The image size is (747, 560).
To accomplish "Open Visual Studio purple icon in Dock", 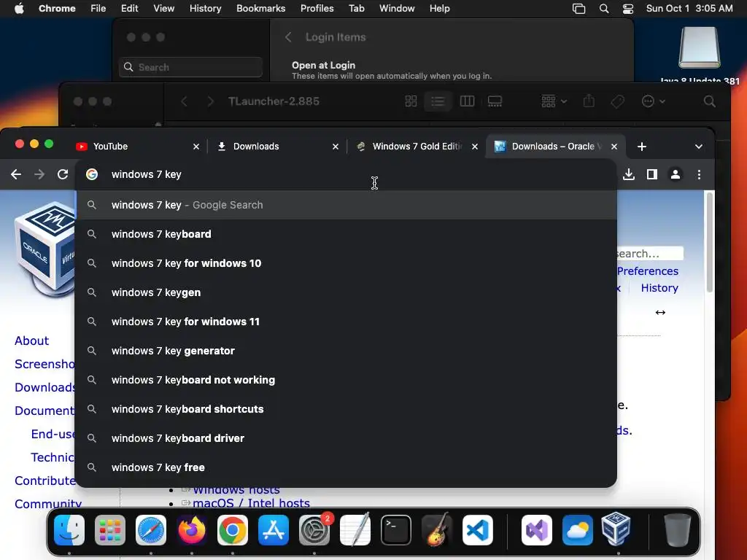I will 537,530.
